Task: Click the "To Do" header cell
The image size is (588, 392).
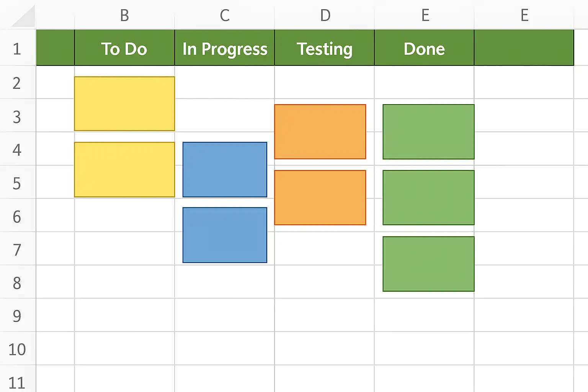Action: [124, 49]
